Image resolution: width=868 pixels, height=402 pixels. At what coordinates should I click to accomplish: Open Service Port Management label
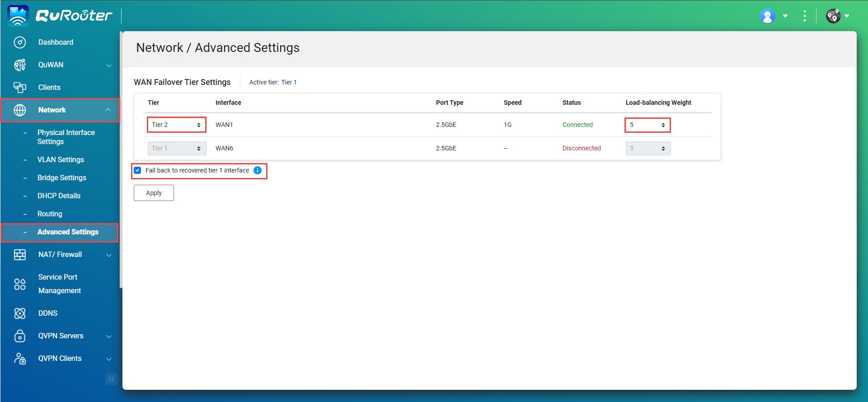pyautogui.click(x=60, y=284)
